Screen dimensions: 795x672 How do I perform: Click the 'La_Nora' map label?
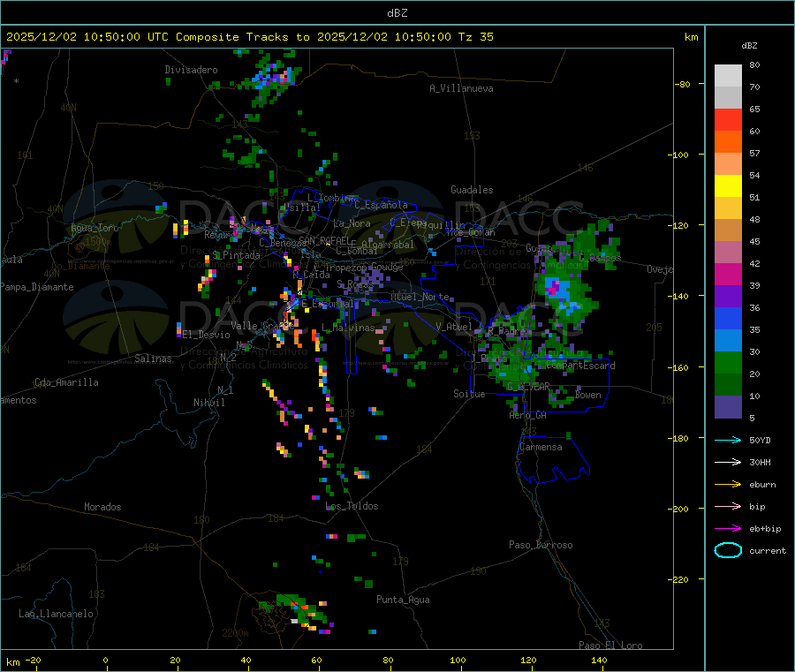click(x=352, y=223)
